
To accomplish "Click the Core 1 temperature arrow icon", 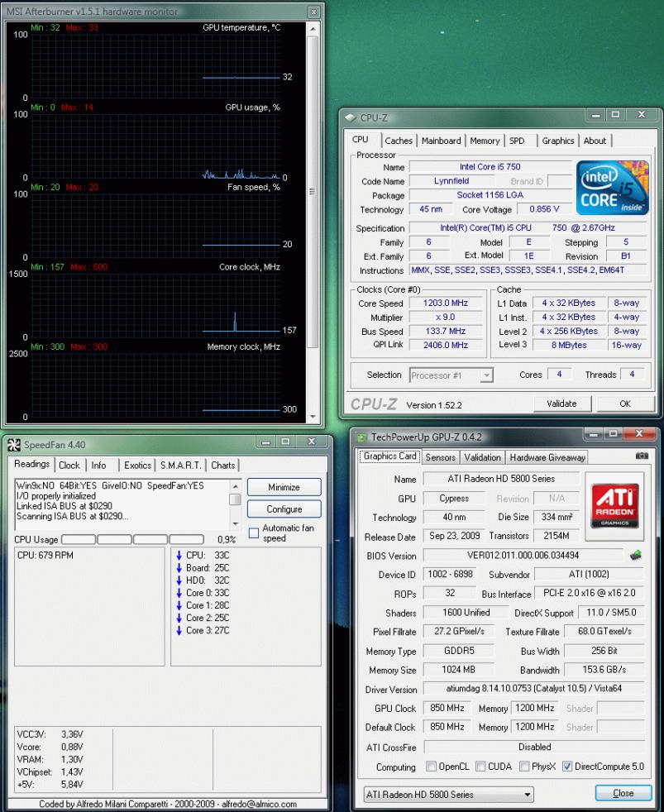I will [179, 605].
